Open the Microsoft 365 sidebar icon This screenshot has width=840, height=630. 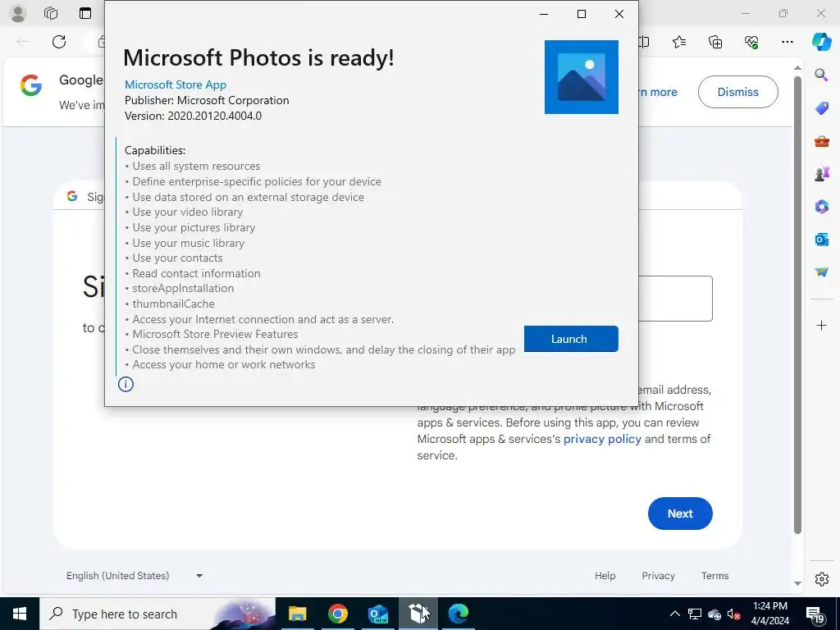coord(821,206)
